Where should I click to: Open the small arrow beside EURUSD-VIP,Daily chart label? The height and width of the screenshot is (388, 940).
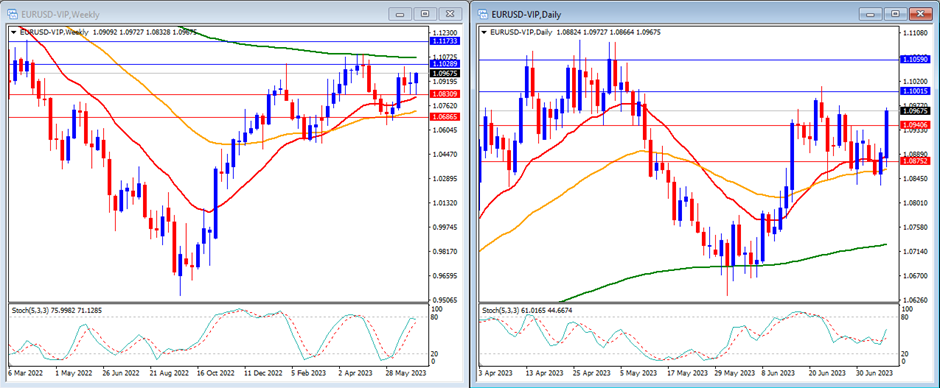coord(484,32)
